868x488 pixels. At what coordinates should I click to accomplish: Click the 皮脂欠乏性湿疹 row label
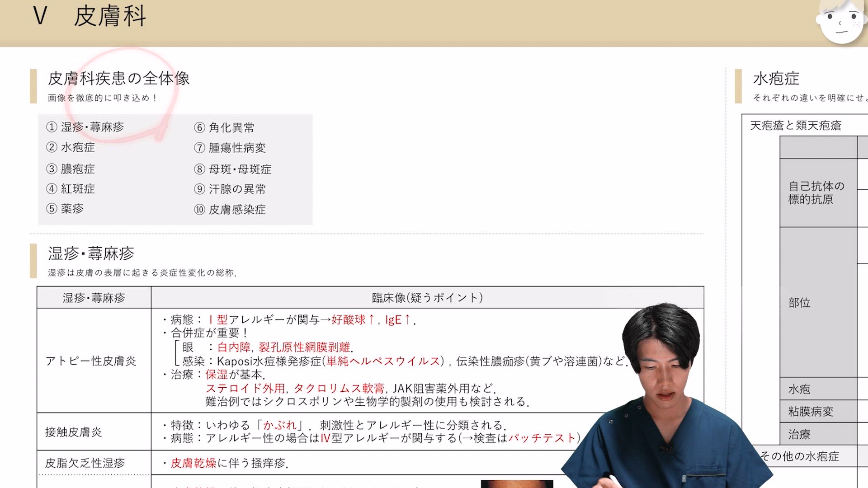(x=85, y=463)
